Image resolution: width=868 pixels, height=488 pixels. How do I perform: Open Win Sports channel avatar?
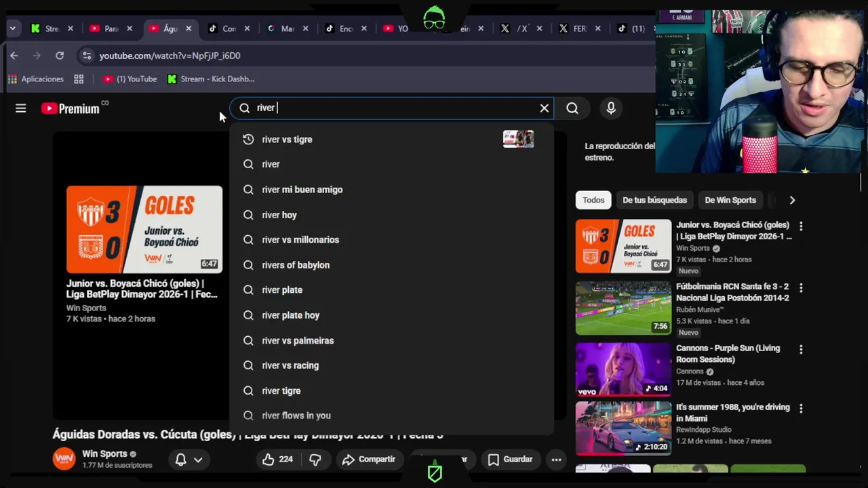64,459
